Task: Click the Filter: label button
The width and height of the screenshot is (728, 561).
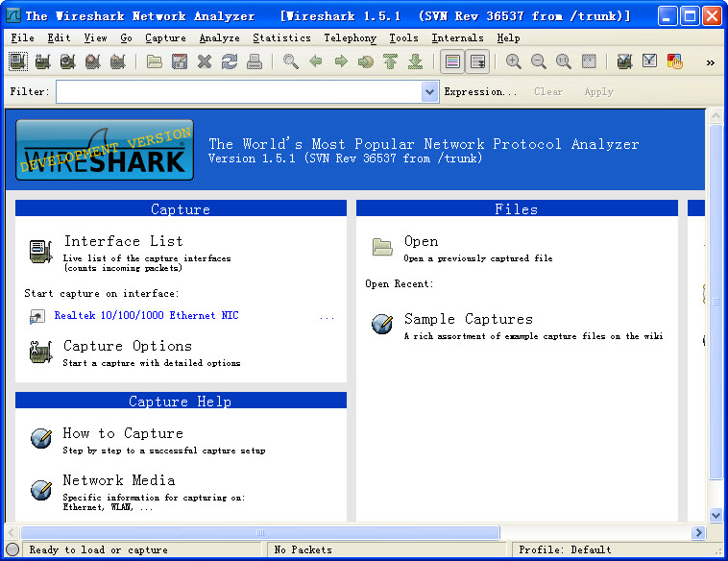Action: pos(29,91)
